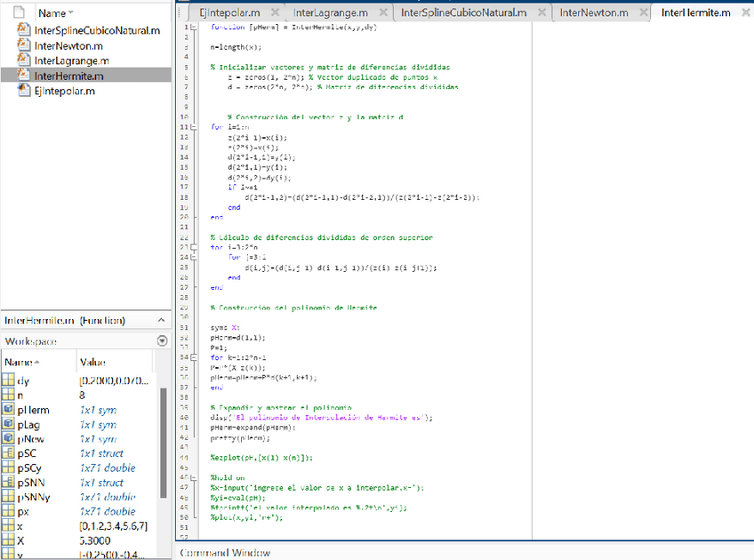This screenshot has width=754, height=560.
Task: Click the dy variable grid icon
Action: click(x=8, y=381)
